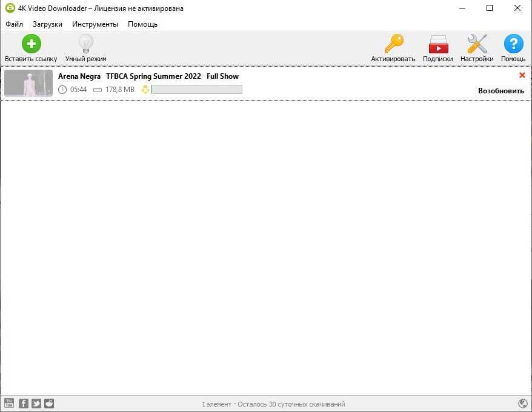Click the green Paste Link plus icon
This screenshot has height=412, width=532.
point(31,44)
